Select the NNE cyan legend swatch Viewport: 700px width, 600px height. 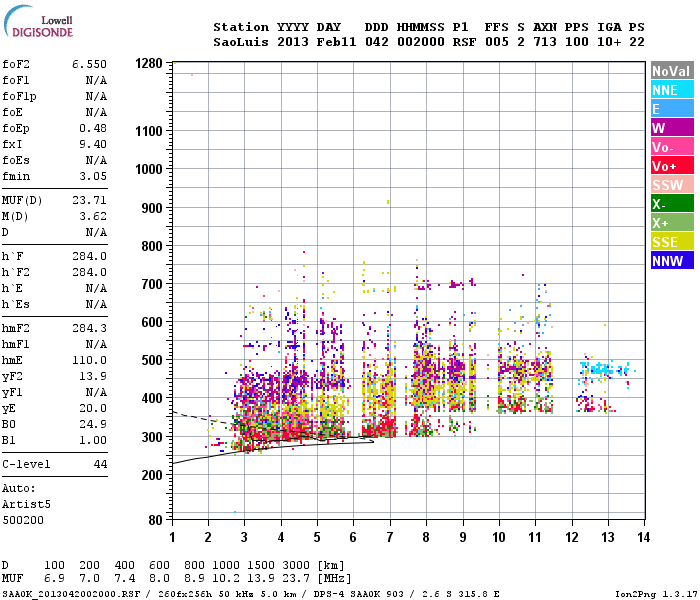(672, 90)
